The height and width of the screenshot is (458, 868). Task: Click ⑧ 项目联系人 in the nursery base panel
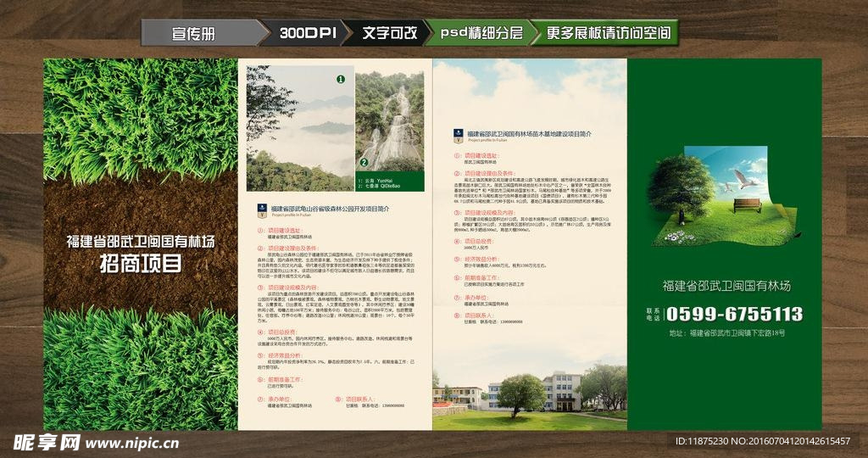(474, 316)
